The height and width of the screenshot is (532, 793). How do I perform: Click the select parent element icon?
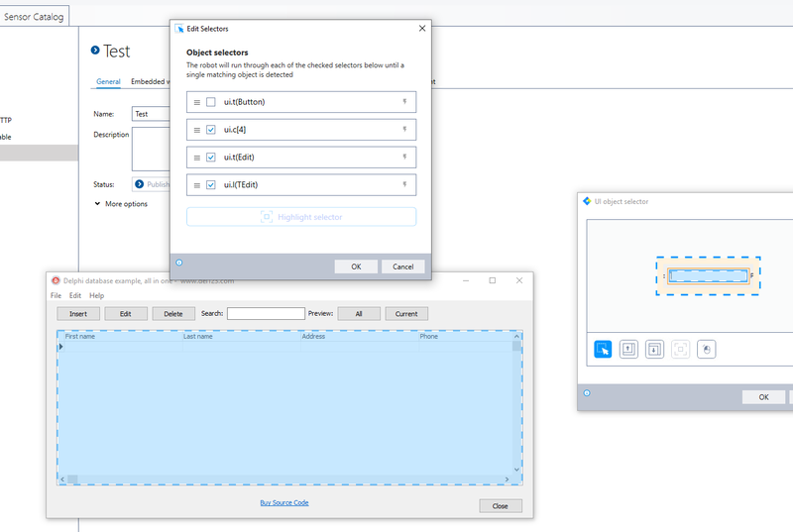coord(628,349)
